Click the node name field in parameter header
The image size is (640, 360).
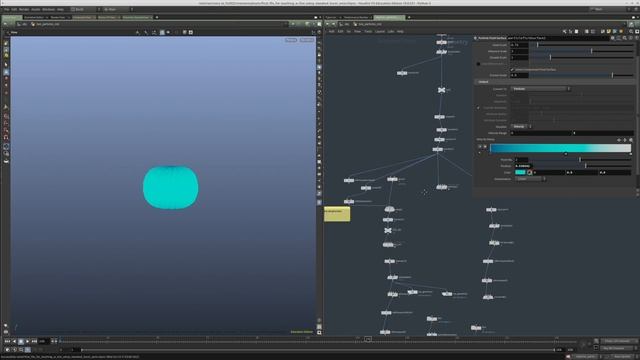(x=558, y=38)
